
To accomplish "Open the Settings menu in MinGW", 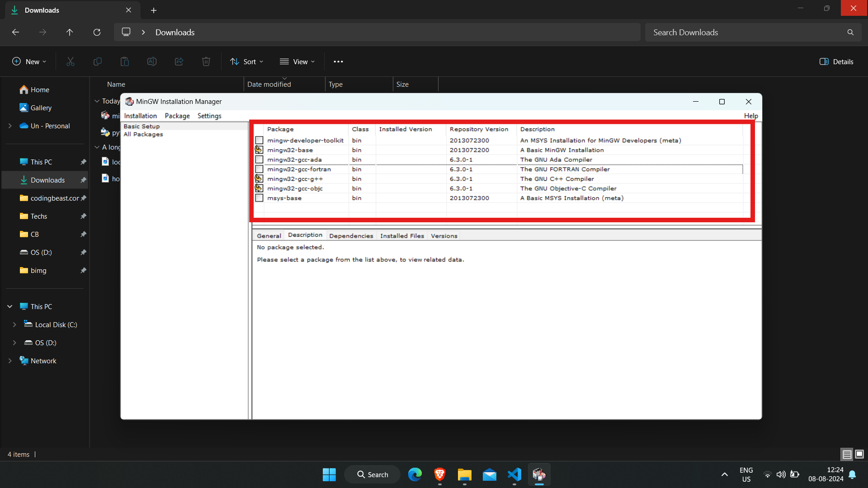I will [209, 116].
